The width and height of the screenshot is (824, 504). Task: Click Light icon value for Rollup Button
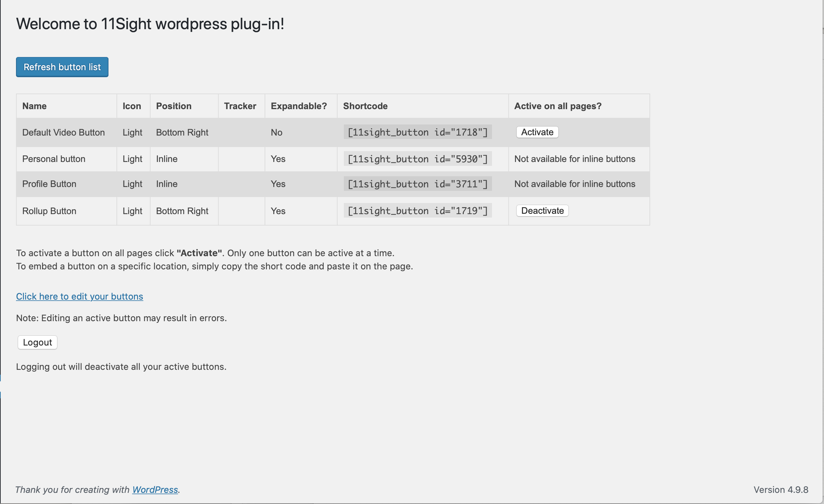132,211
